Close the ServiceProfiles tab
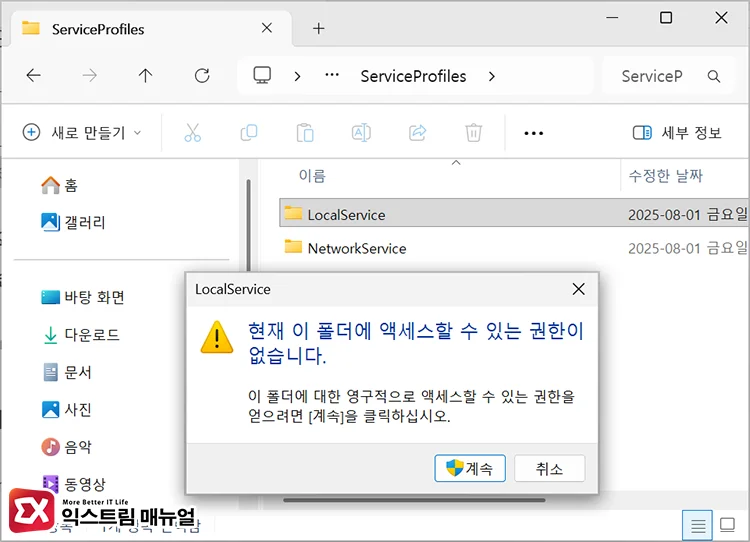Screen dimensions: 750x542 [267, 28]
